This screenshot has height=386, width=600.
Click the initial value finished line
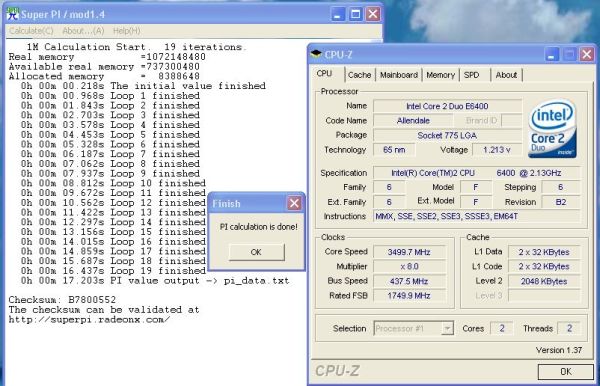[143, 86]
